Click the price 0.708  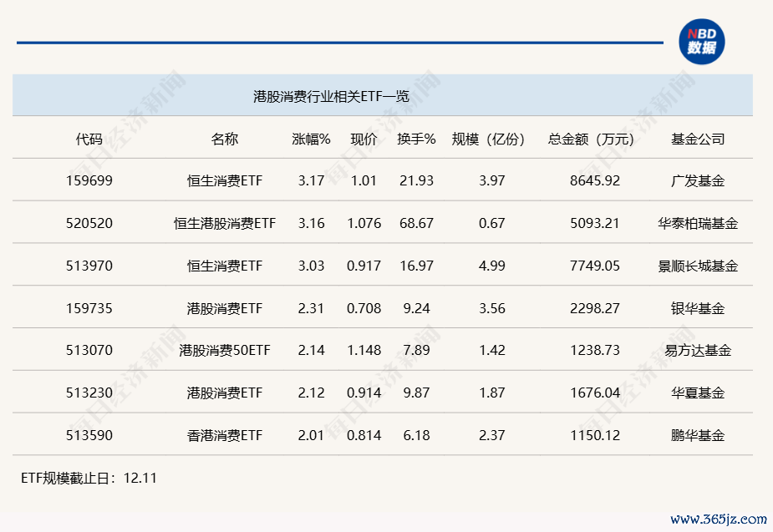pyautogui.click(x=364, y=308)
